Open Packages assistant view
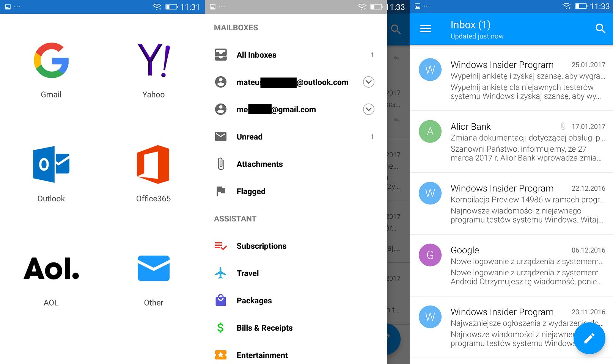The image size is (613, 364). [x=296, y=300]
